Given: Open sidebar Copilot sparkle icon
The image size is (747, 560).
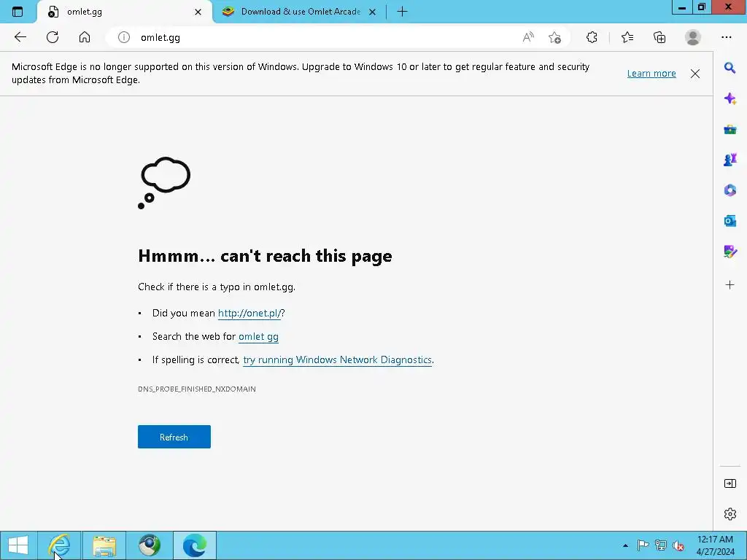Looking at the screenshot, I should pyautogui.click(x=729, y=98).
